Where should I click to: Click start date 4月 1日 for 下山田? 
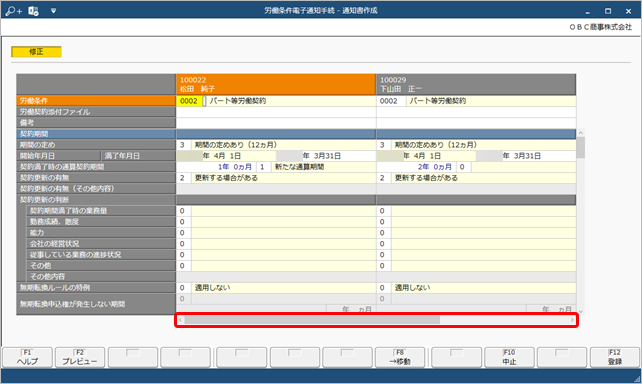coord(426,156)
